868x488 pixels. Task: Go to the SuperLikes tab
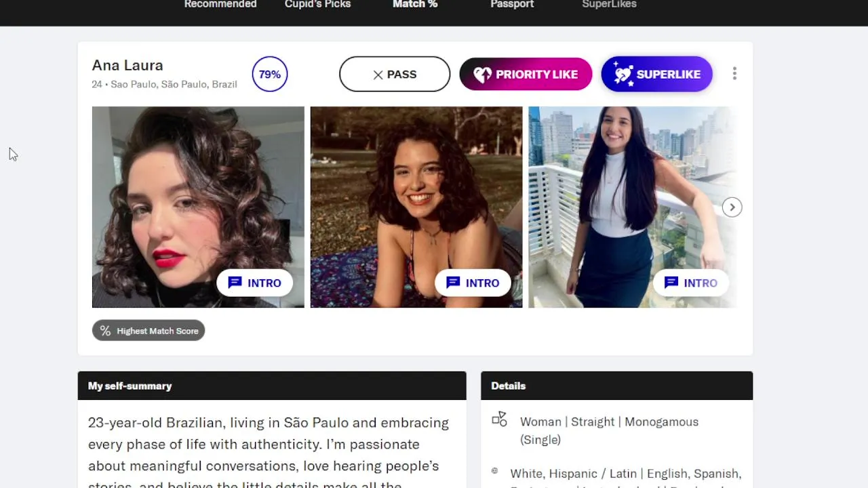(x=609, y=4)
